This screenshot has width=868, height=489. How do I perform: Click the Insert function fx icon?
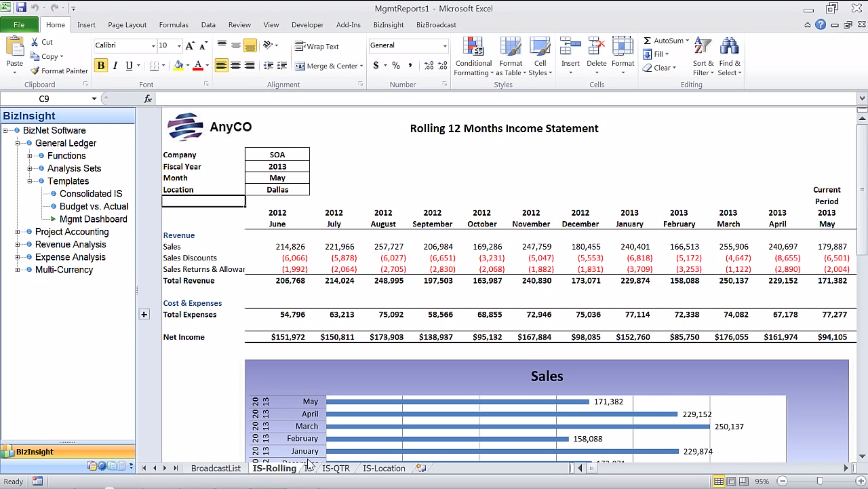[148, 99]
